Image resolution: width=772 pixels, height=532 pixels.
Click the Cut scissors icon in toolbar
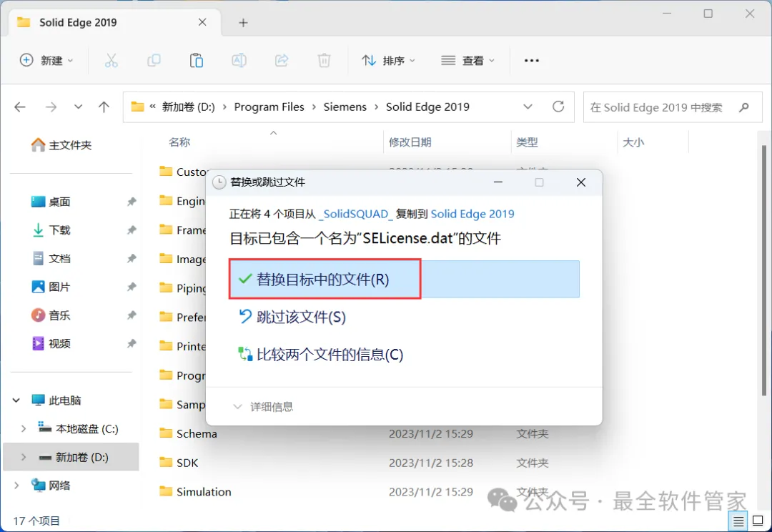coord(112,61)
